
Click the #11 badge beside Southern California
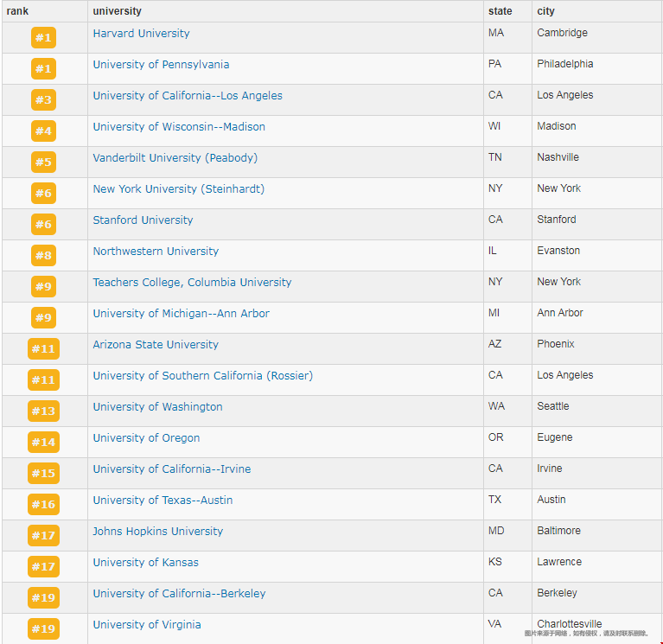43,380
